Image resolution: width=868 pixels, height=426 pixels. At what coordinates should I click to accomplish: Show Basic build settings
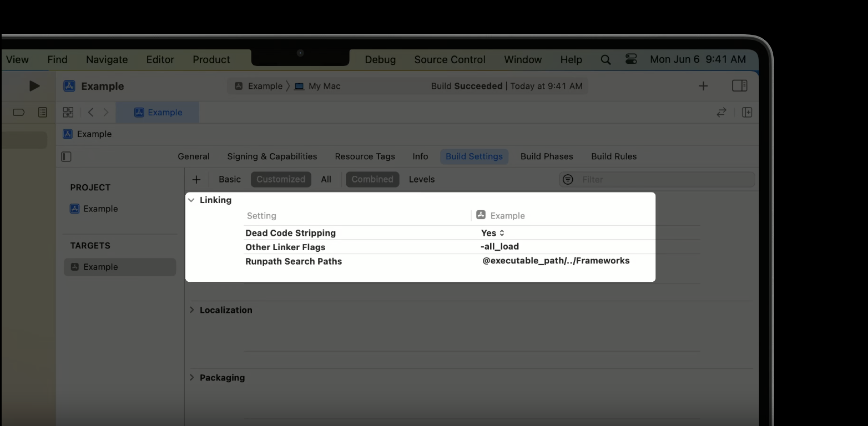pos(230,179)
